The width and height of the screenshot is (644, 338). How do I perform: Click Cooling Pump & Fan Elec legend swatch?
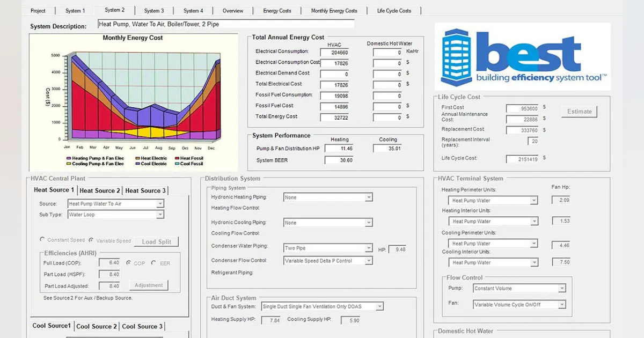[x=68, y=164]
